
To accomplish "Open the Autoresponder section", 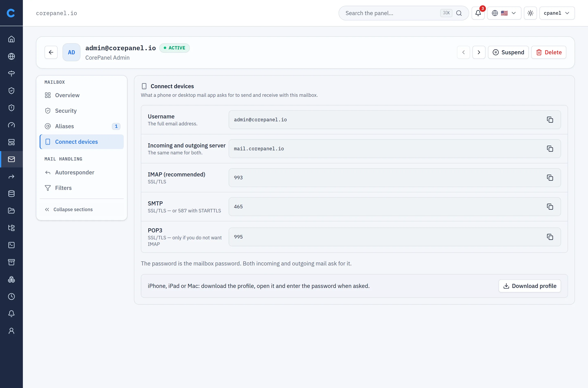I will 82,173.
